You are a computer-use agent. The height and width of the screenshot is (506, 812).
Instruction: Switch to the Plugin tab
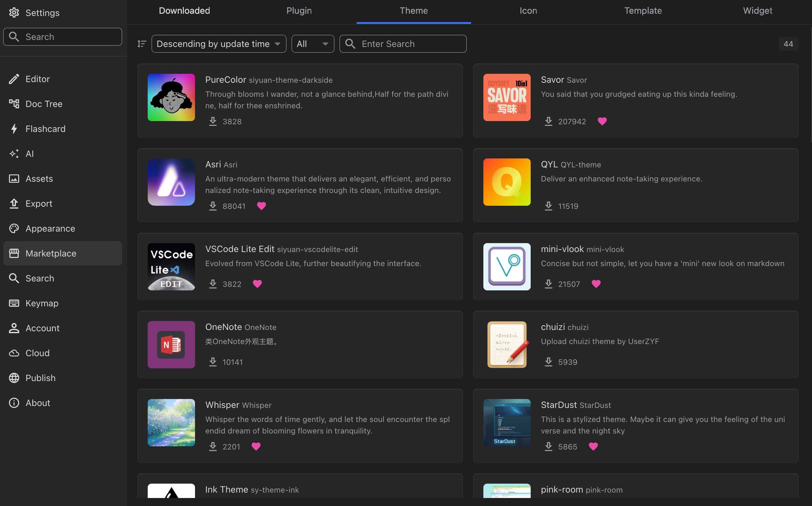299,11
